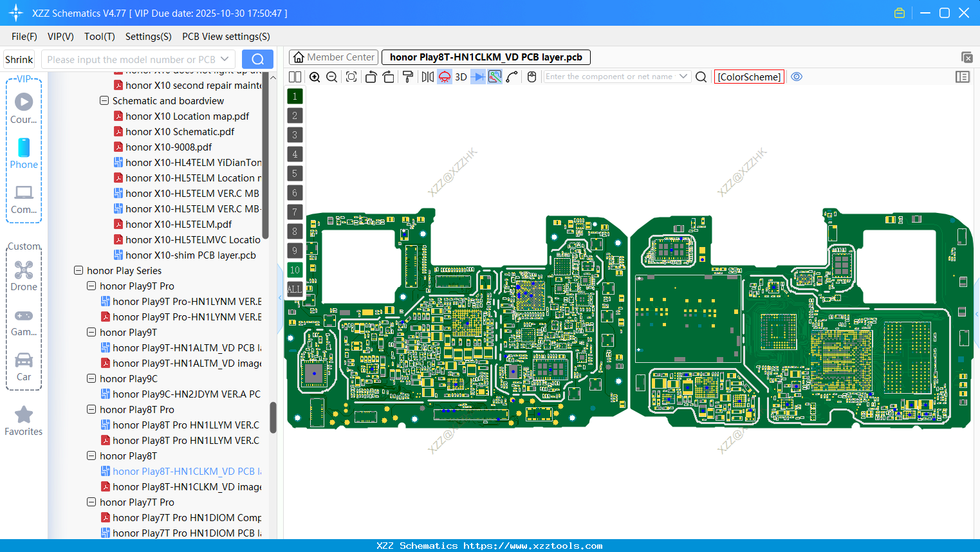The width and height of the screenshot is (980, 552).
Task: Collapse the honor Play8T folder
Action: [91, 456]
